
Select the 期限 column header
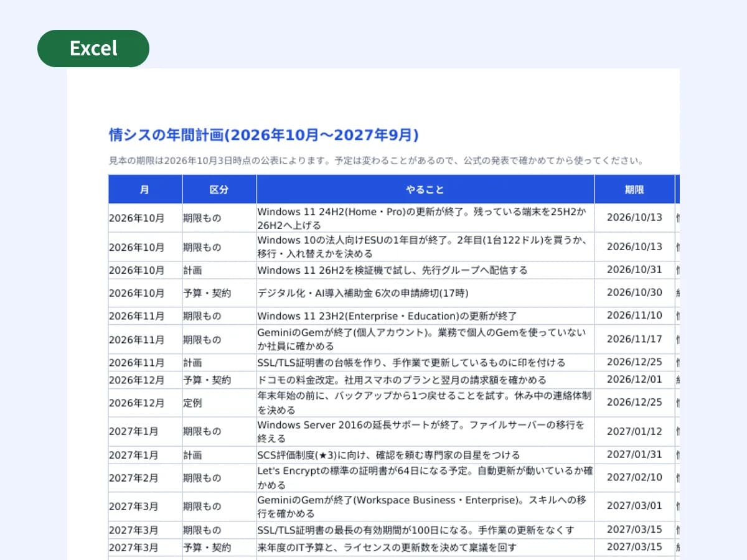[634, 190]
